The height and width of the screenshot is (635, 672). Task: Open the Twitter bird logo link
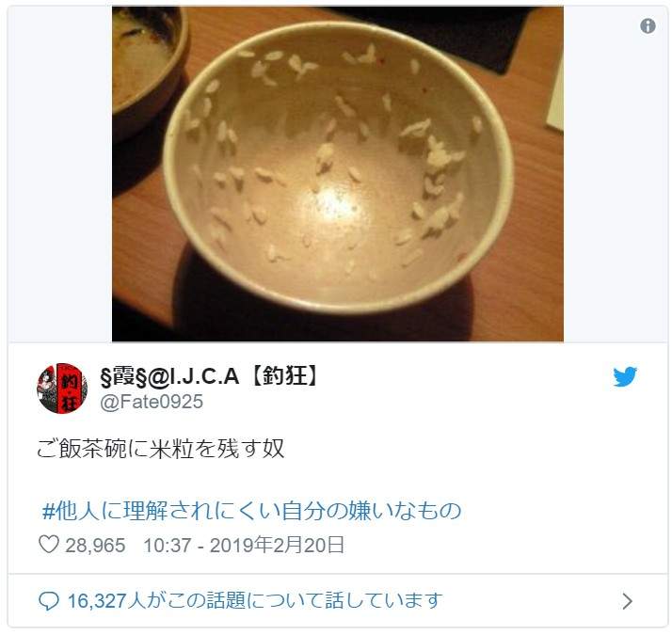(x=624, y=376)
